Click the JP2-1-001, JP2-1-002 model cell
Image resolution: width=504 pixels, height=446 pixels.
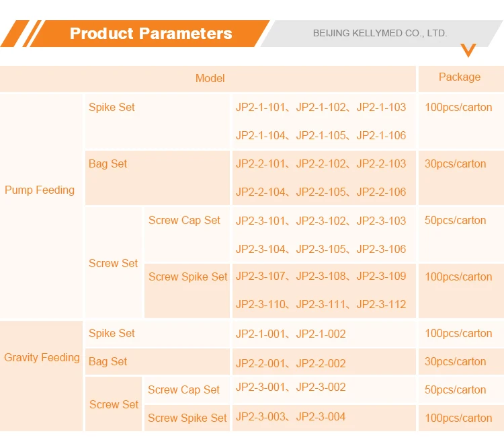[324, 334]
